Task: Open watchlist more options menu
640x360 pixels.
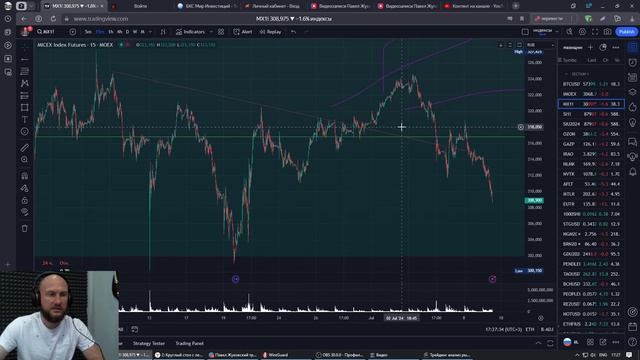Action: point(616,47)
